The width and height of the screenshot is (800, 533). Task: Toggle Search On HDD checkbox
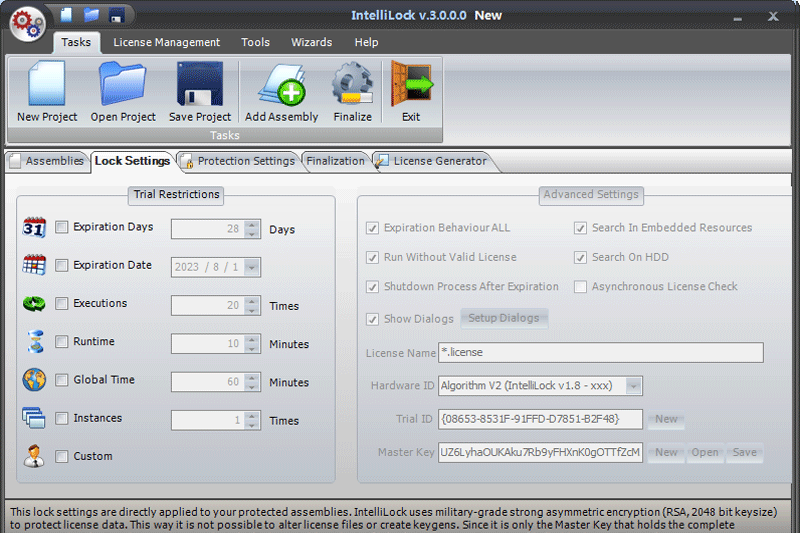tap(580, 258)
